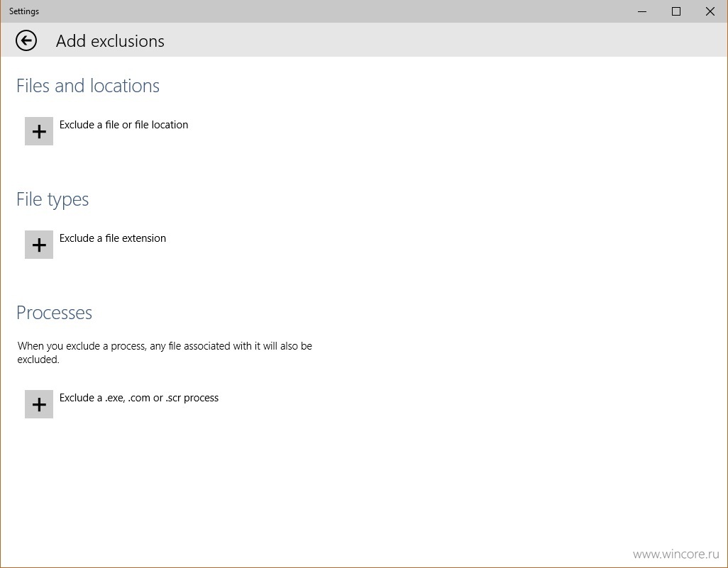The width and height of the screenshot is (728, 568).
Task: Click the 'Settings' window title text
Action: click(x=24, y=11)
